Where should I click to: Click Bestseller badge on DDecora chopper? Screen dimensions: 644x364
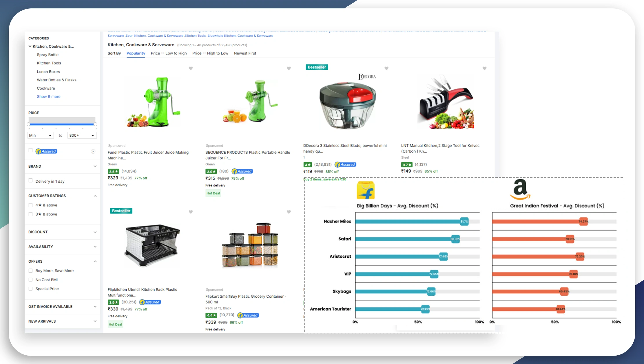point(317,67)
